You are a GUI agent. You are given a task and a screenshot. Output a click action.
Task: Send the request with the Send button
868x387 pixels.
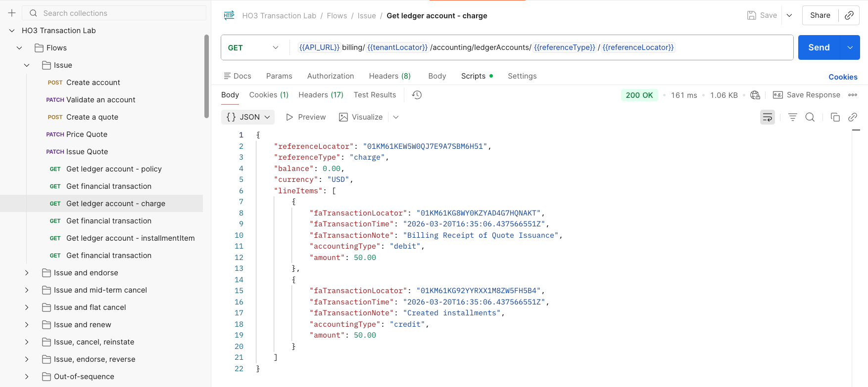click(x=819, y=47)
